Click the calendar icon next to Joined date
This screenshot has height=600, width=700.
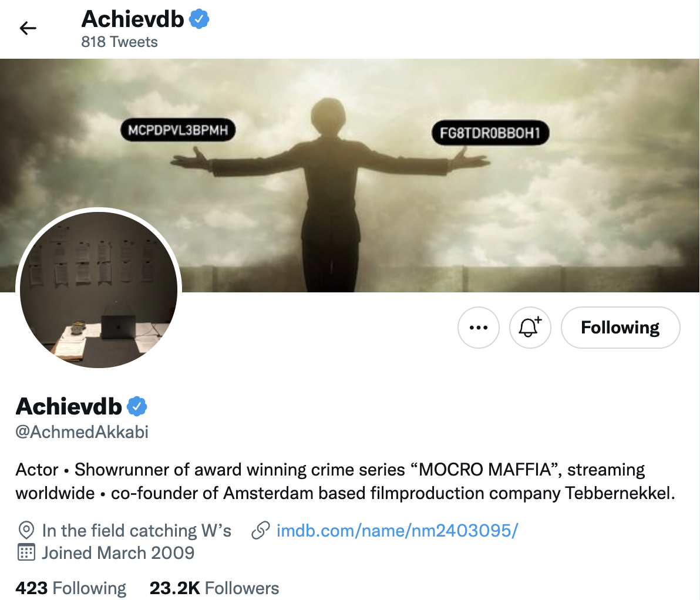(26, 552)
